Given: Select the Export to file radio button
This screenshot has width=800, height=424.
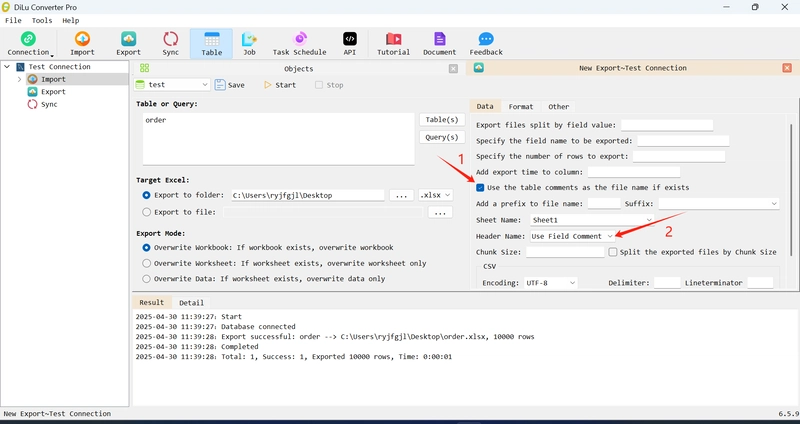Looking at the screenshot, I should tap(147, 212).
